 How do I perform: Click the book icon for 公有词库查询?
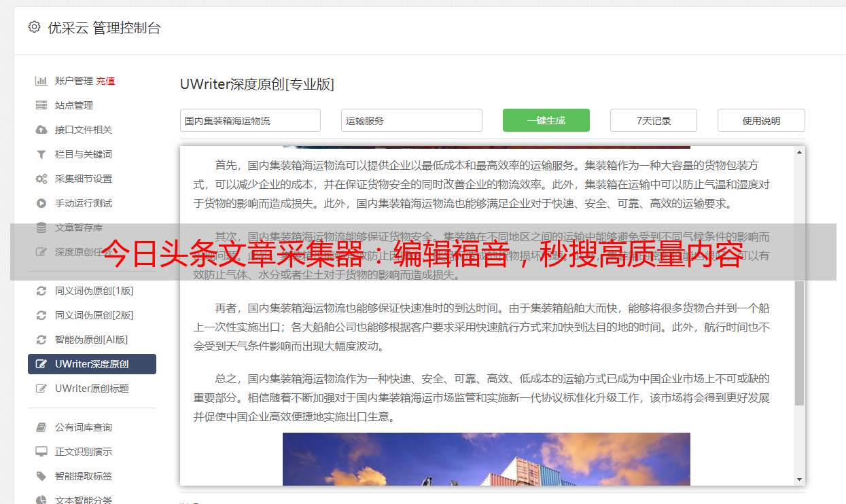(41, 427)
